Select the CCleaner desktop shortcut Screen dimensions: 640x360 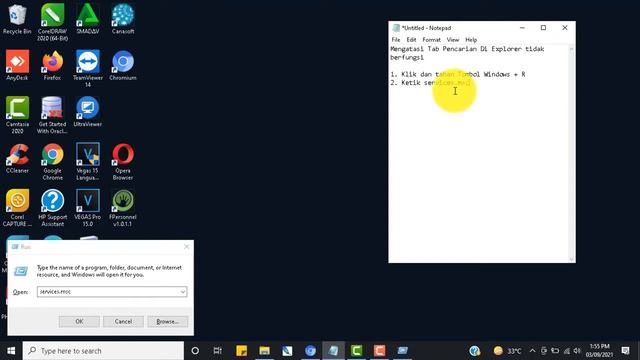[17, 158]
